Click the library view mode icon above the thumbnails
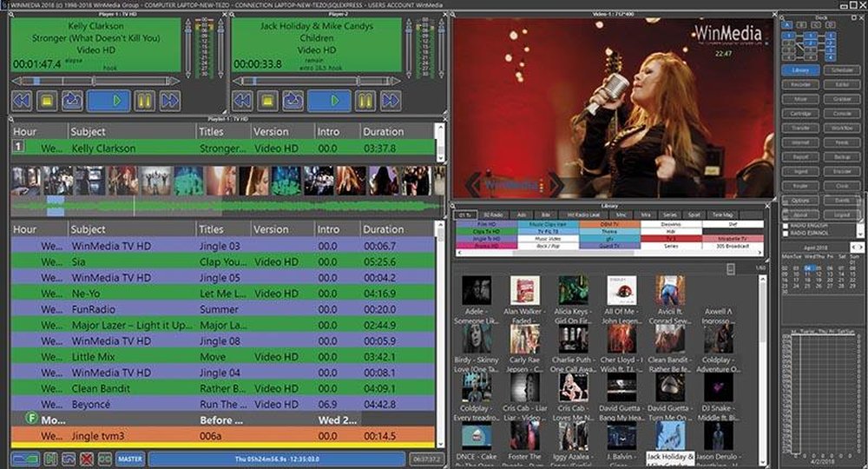This screenshot has height=469, width=868. pos(731,268)
